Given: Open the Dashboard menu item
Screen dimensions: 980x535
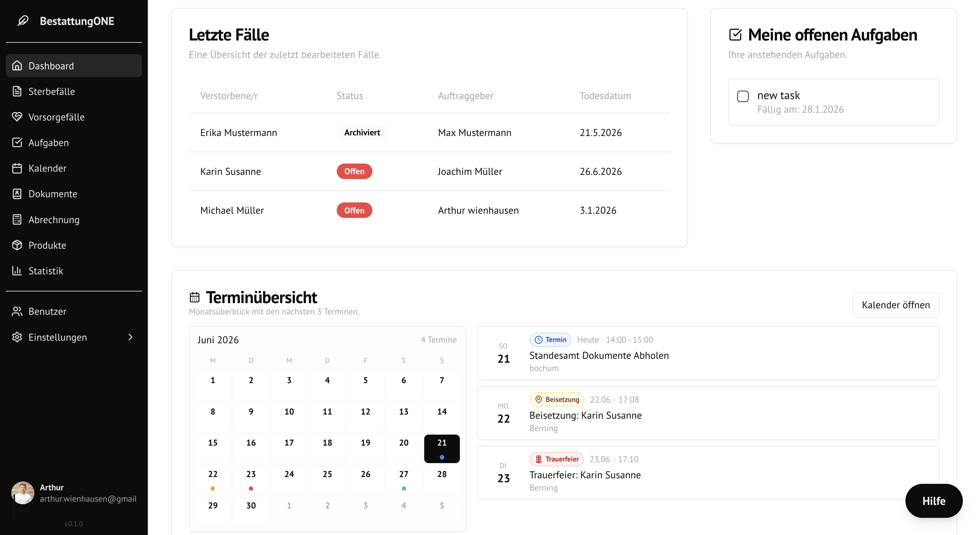Looking at the screenshot, I should click(74, 65).
